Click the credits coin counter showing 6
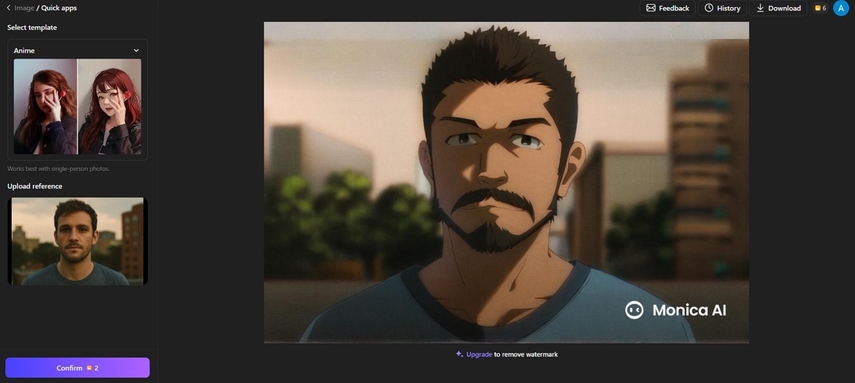 coord(820,8)
